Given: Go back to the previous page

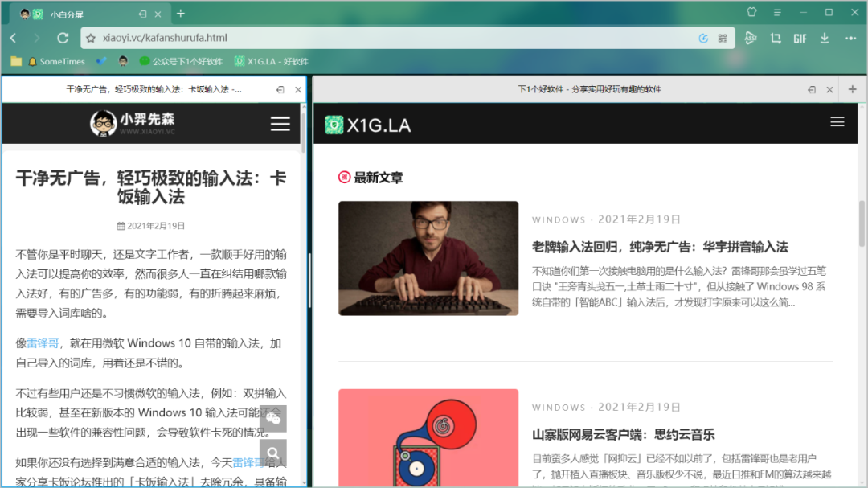Looking at the screenshot, I should pos(14,38).
